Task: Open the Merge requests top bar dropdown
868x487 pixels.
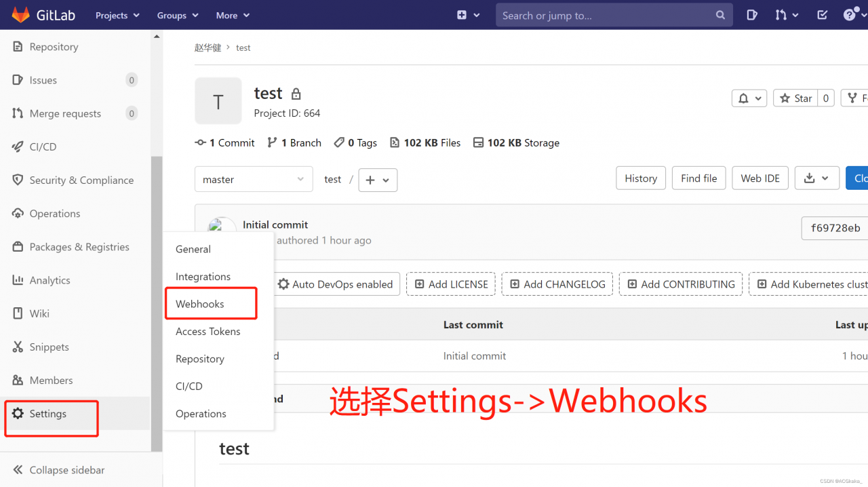Action: click(787, 15)
